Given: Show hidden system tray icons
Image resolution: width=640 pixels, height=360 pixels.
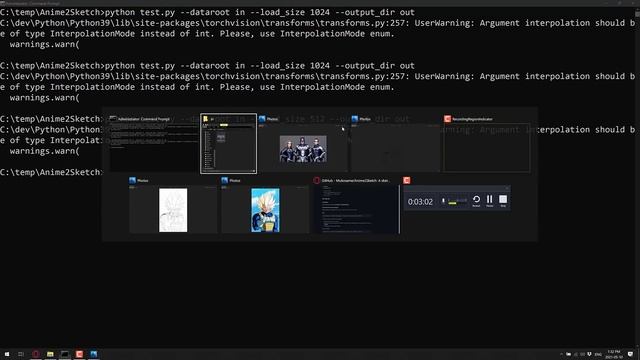Looking at the screenshot, I should tap(561, 354).
